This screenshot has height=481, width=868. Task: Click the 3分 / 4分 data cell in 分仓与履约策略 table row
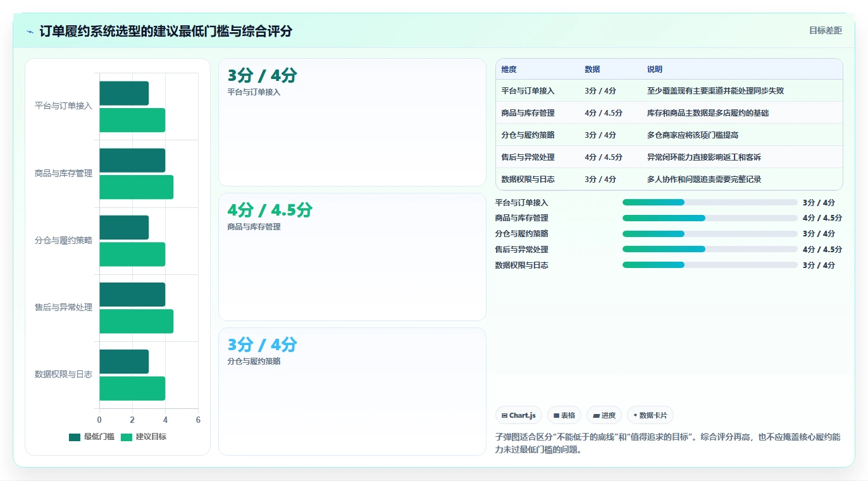point(600,135)
